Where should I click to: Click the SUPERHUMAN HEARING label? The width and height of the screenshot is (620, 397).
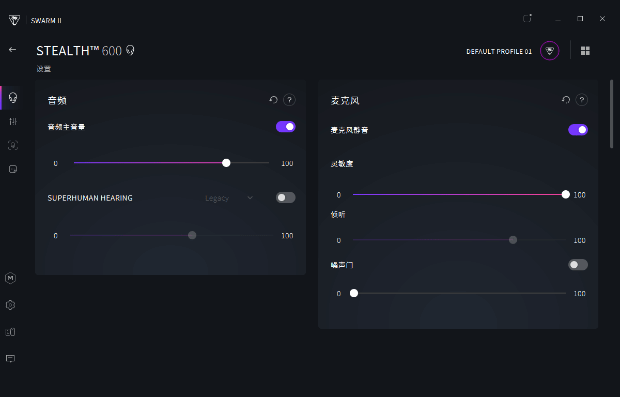(x=90, y=198)
